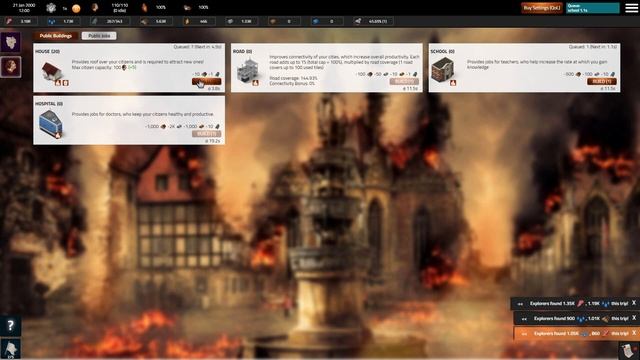Click the HOUSE card title
640x360 pixels.
point(47,51)
